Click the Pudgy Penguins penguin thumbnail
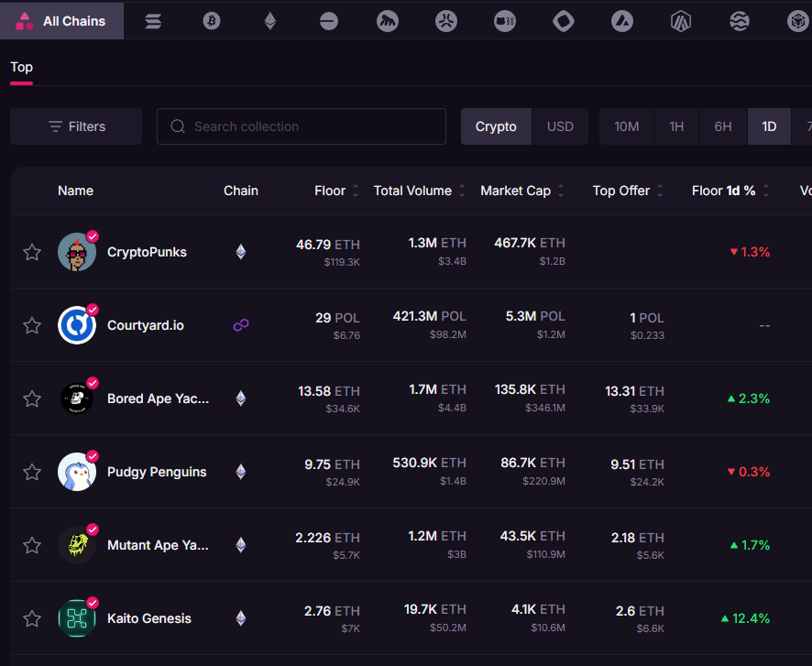 [x=77, y=472]
